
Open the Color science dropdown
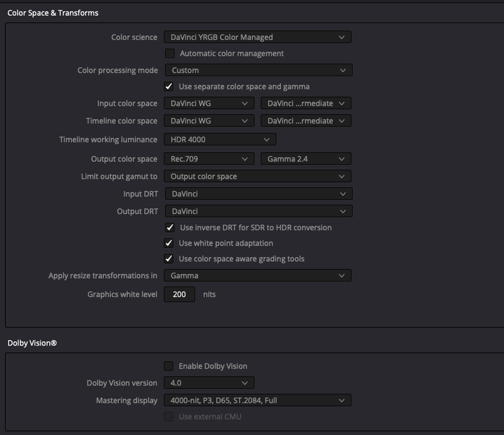point(257,37)
